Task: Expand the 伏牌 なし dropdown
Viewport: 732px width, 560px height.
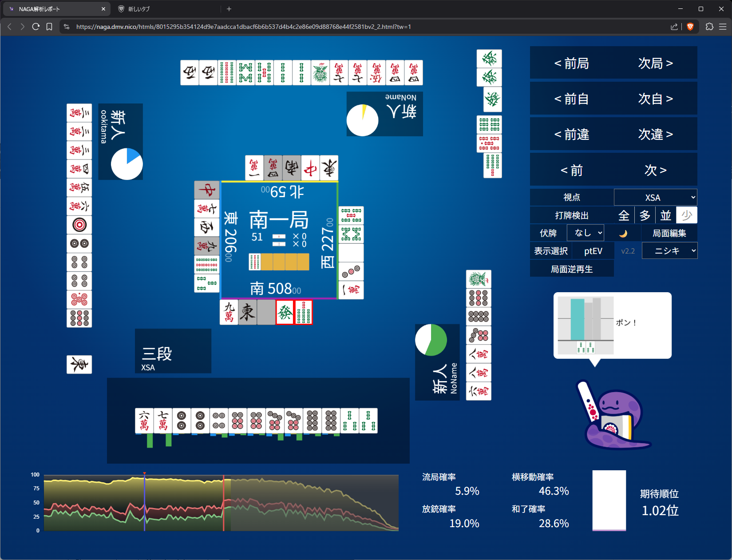Action: pyautogui.click(x=586, y=233)
